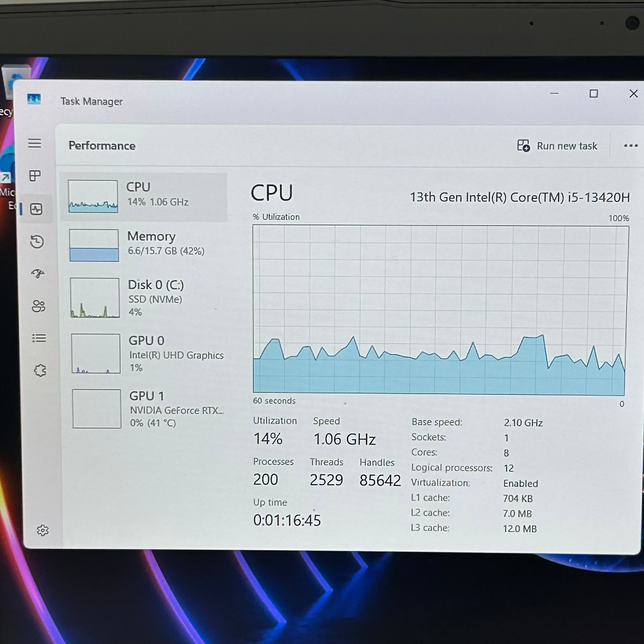This screenshot has height=644, width=644.
Task: Click the L1 cache value '704 KB'
Action: [x=518, y=498]
